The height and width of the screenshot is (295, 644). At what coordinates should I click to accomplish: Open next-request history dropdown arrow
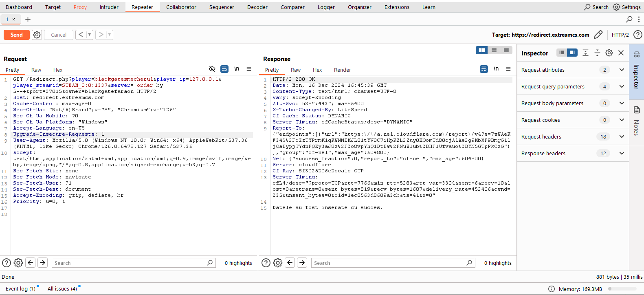coord(109,35)
